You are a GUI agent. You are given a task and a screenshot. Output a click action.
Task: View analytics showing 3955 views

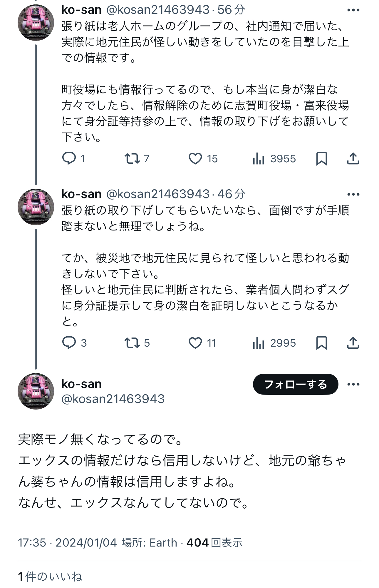pos(259,159)
